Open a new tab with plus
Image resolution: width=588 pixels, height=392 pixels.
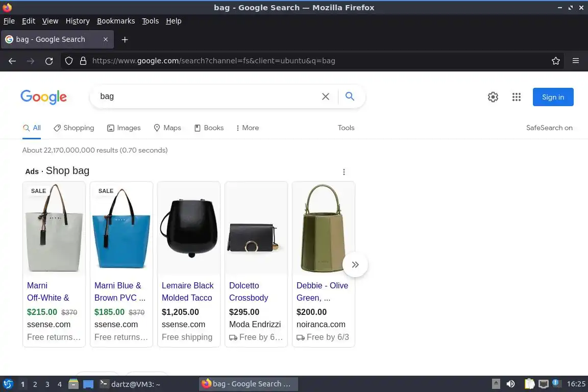click(x=125, y=39)
